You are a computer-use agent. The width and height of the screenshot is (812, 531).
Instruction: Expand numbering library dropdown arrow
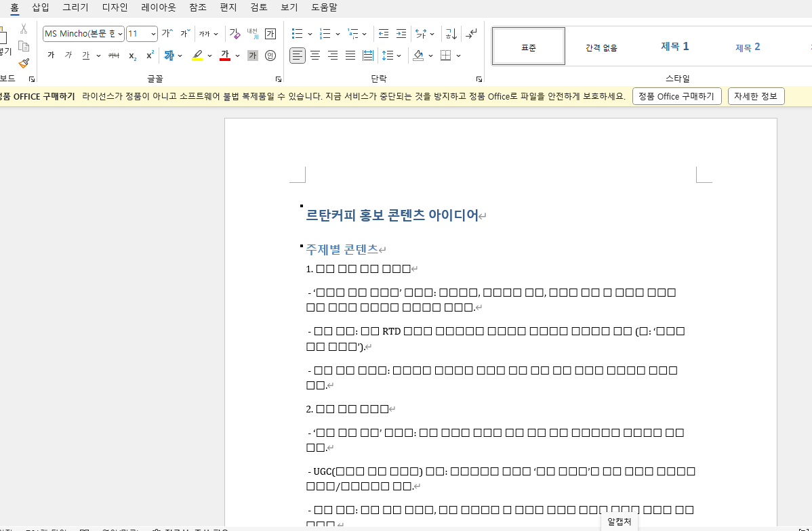coord(338,34)
